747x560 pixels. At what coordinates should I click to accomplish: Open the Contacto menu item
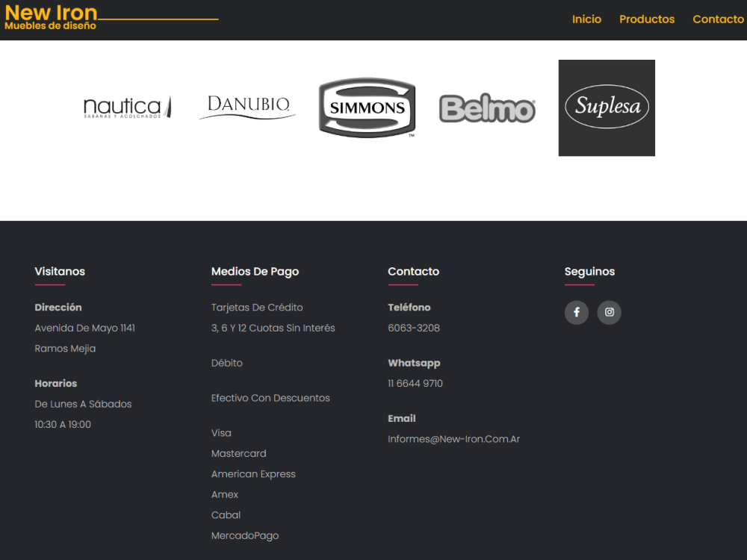(x=718, y=19)
